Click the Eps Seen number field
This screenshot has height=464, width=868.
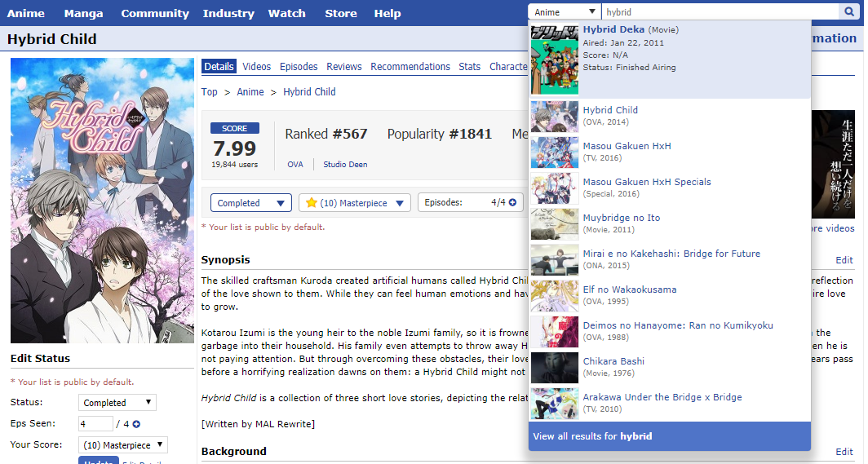coord(95,424)
